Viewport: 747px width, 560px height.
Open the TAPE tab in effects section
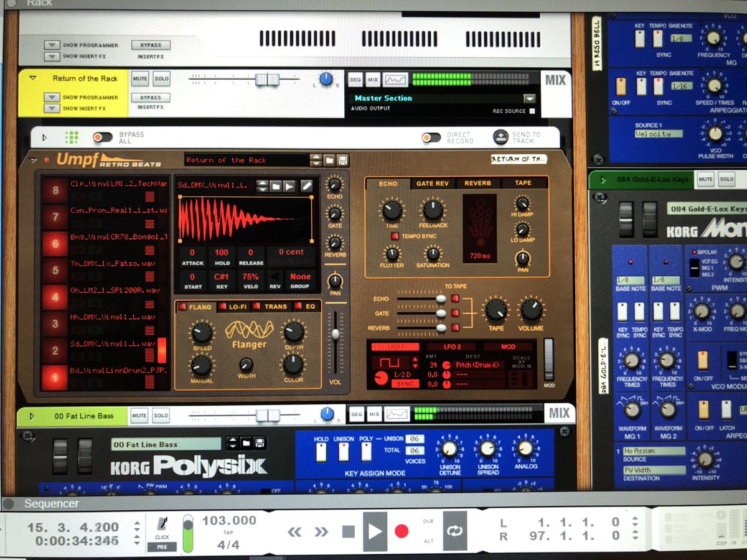(523, 184)
